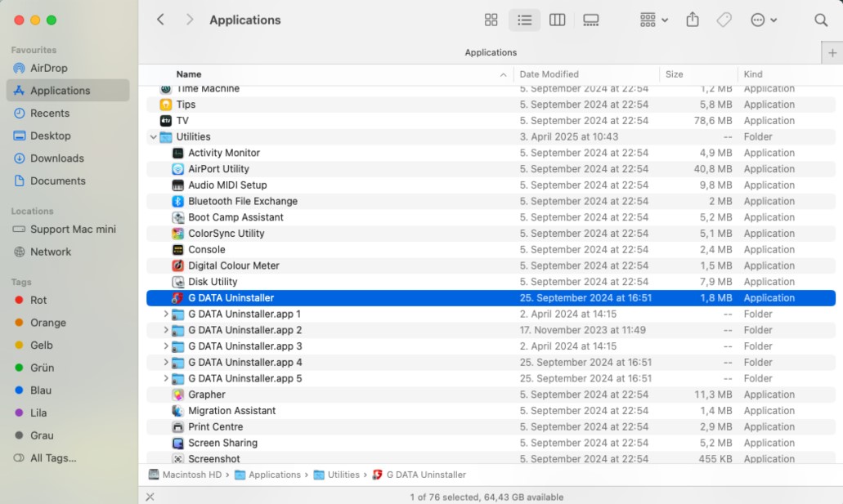Click the G DATA Uninstaller app icon

[177, 298]
